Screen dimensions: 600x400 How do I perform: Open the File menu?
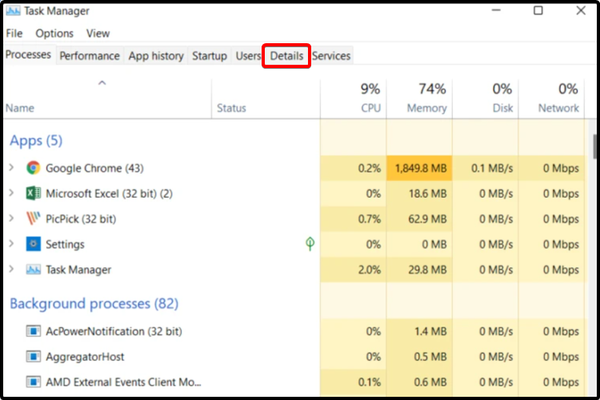(14, 33)
